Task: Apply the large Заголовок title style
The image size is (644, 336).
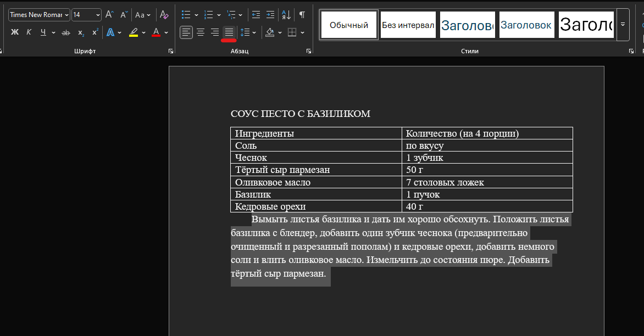Action: pos(586,25)
